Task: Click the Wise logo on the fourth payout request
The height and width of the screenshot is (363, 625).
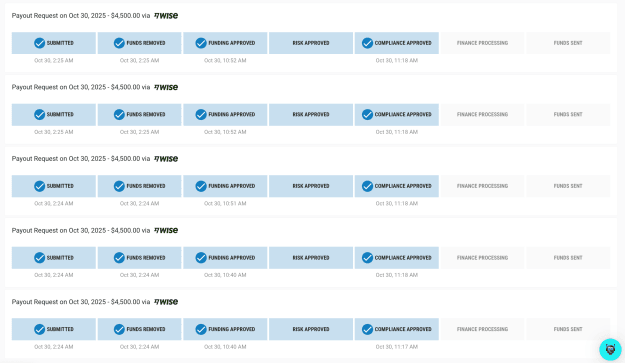Action: (x=166, y=230)
